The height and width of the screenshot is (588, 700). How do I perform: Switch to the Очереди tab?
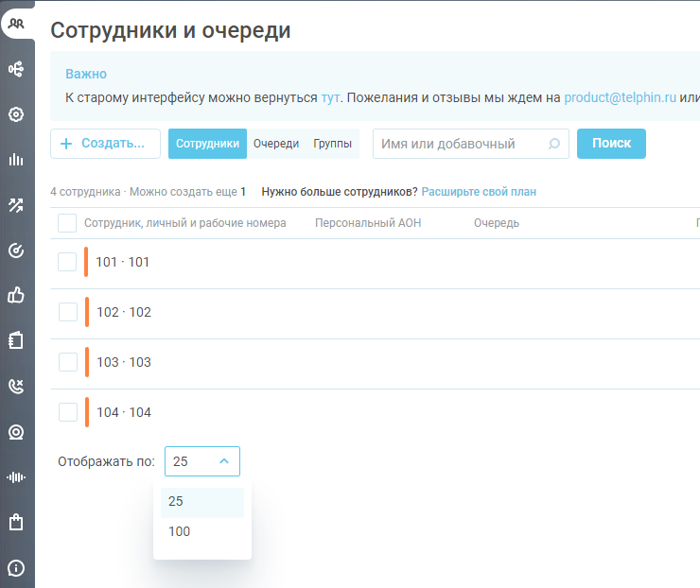coord(276,144)
